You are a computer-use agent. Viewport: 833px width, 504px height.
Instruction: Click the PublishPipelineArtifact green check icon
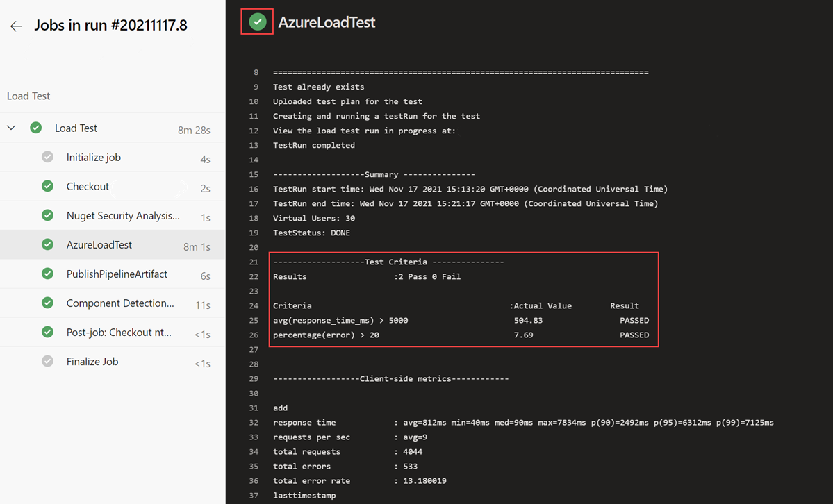pos(47,274)
